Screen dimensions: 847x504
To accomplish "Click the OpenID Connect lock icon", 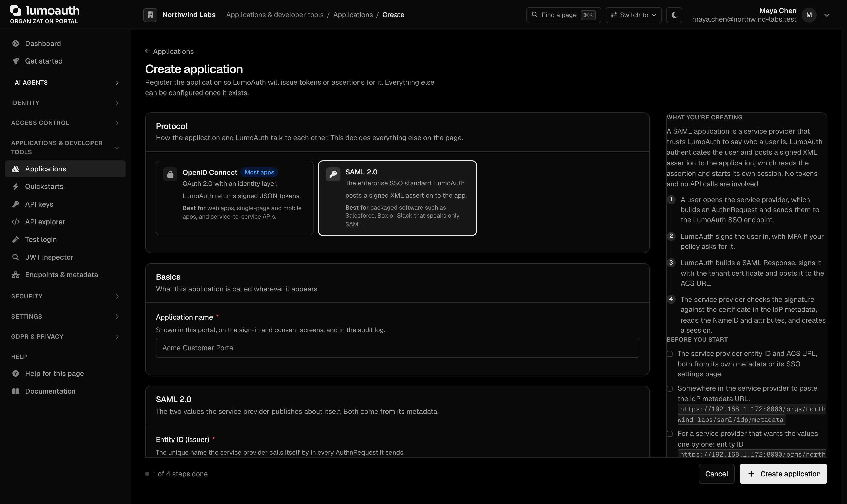I will point(170,175).
